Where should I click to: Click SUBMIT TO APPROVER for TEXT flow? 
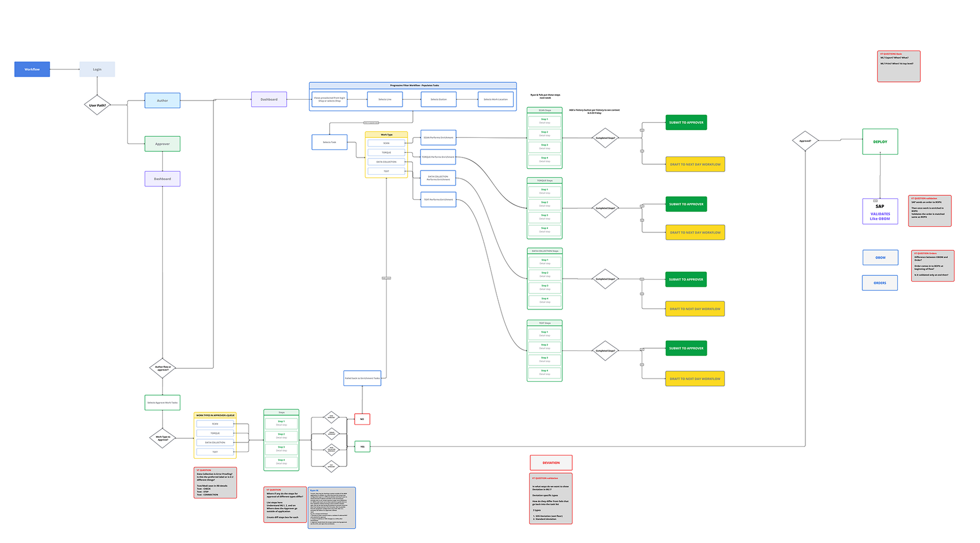[x=686, y=348]
